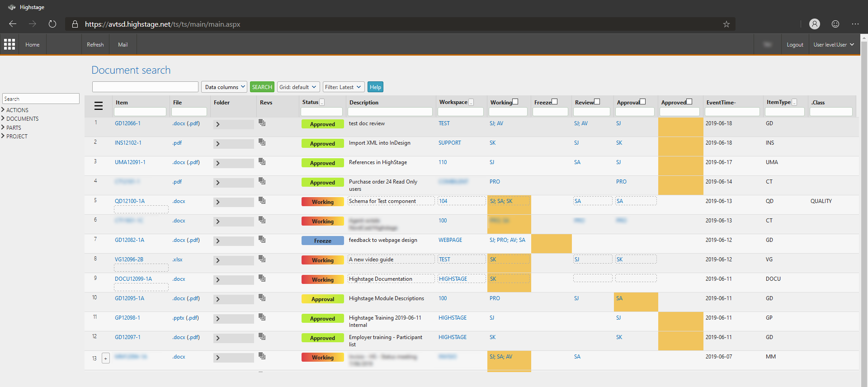Open document link GD12066-1

(x=127, y=123)
